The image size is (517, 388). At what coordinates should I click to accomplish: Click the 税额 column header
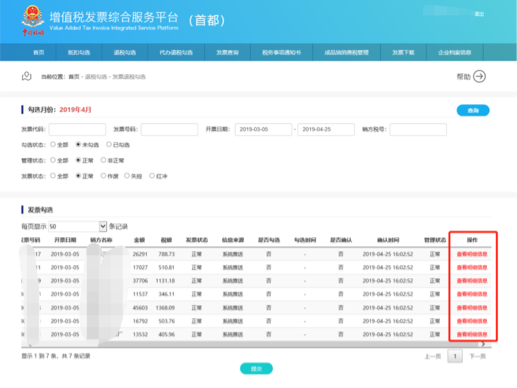166,240
